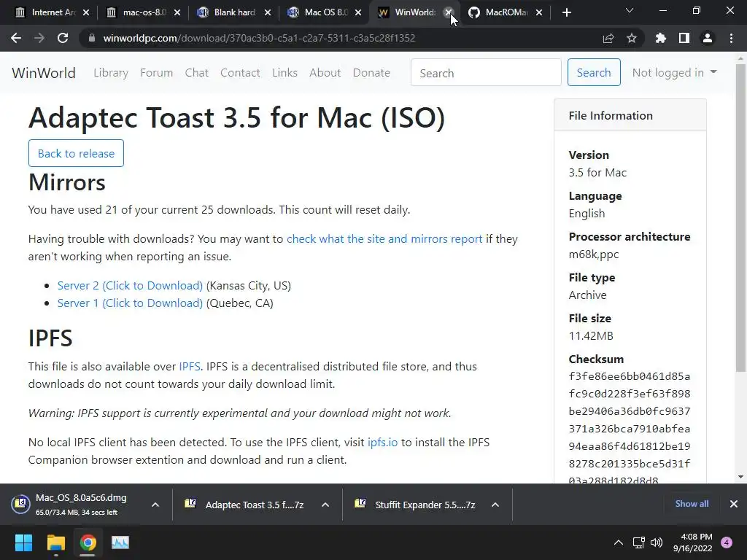The image size is (747, 560).
Task: Expand the Not logged in dropdown
Action: click(x=674, y=72)
